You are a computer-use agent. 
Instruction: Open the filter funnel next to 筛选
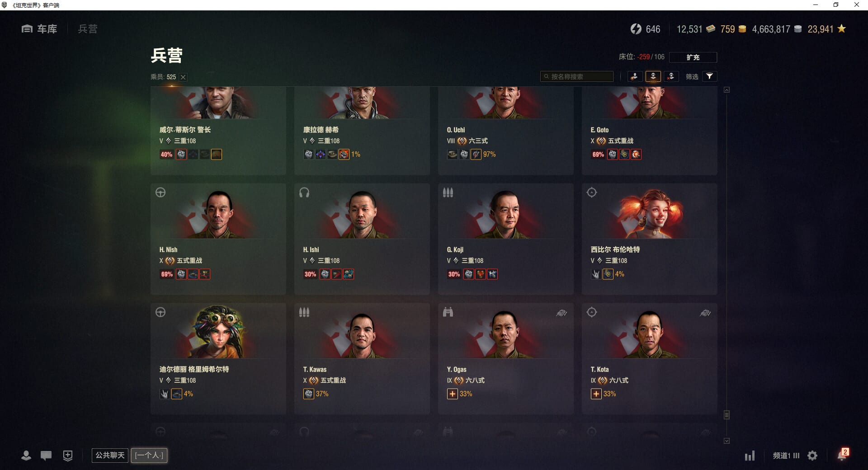(x=709, y=76)
